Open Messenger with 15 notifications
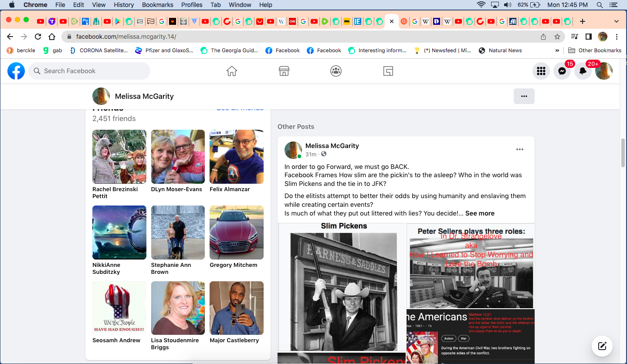The image size is (627, 364). coord(562,71)
